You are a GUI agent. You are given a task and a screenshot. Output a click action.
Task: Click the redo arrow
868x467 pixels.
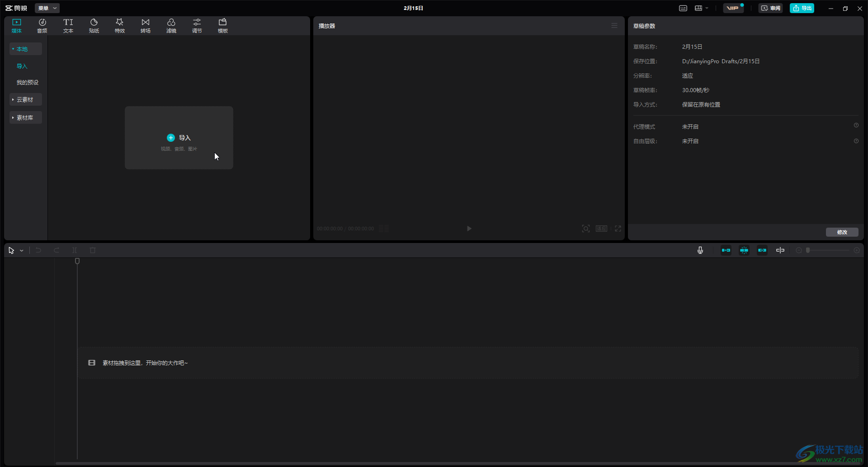tap(57, 250)
